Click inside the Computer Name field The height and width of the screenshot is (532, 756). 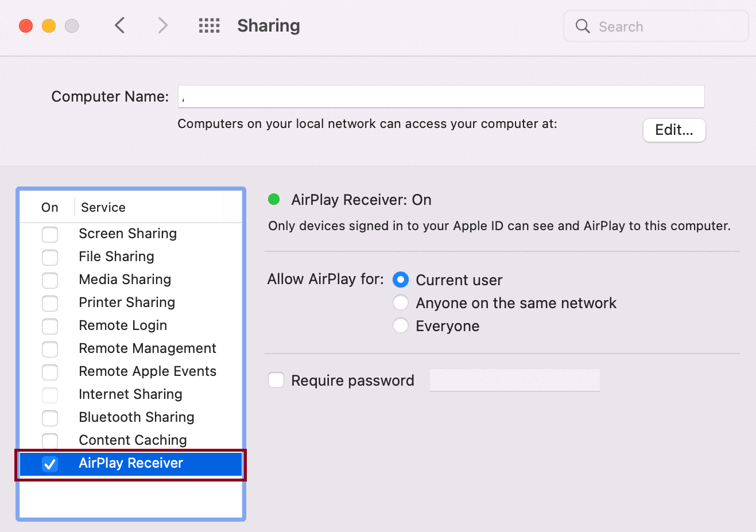(x=441, y=96)
